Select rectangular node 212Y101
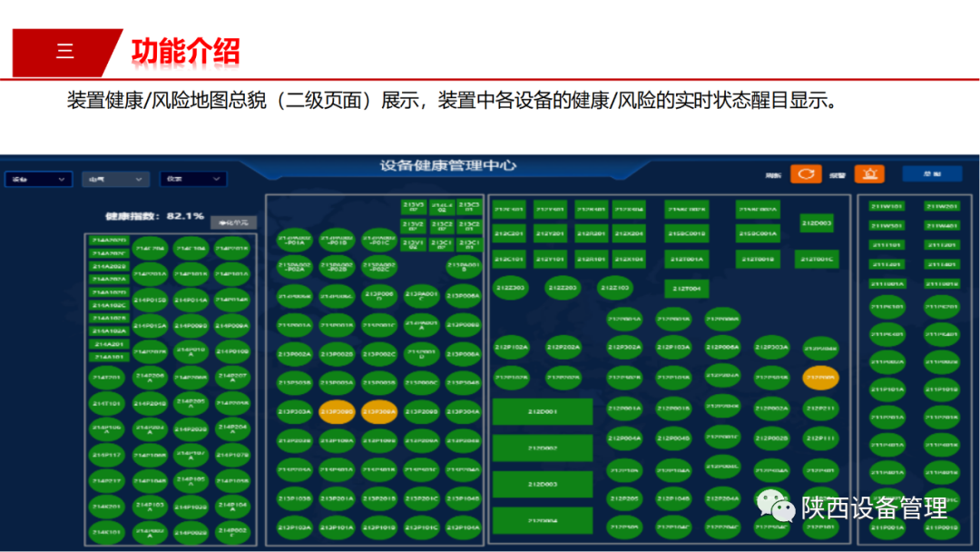Viewport: 980px width, 552px height. (x=550, y=259)
